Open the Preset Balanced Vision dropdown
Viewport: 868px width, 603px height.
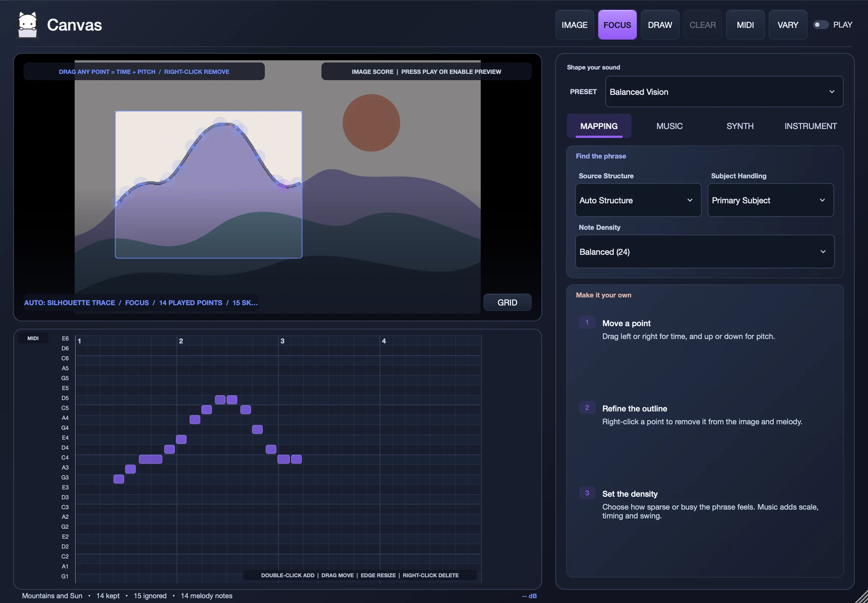point(724,92)
